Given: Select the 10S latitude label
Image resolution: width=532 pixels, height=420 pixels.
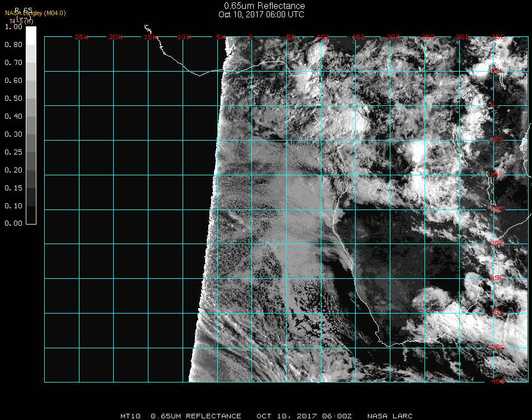Looking at the screenshot, I should [x=497, y=175].
